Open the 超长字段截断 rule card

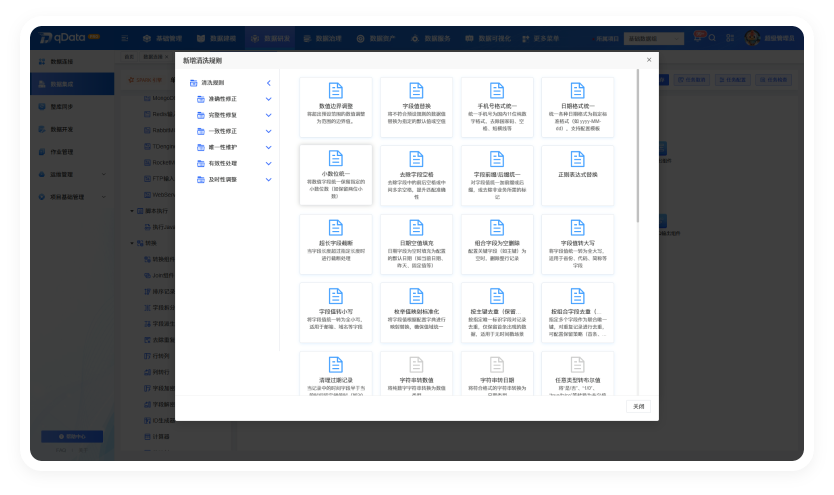click(x=336, y=245)
